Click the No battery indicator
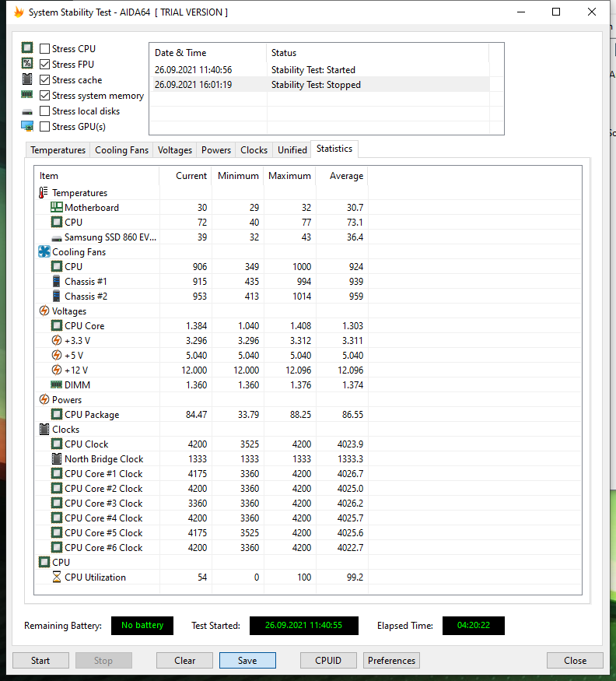 (x=142, y=625)
